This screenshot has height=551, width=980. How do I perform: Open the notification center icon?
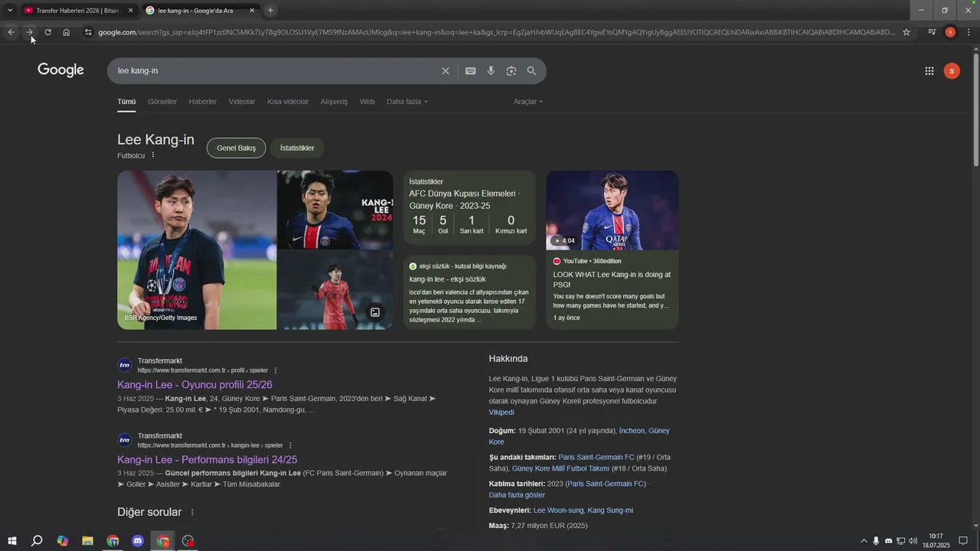click(963, 541)
